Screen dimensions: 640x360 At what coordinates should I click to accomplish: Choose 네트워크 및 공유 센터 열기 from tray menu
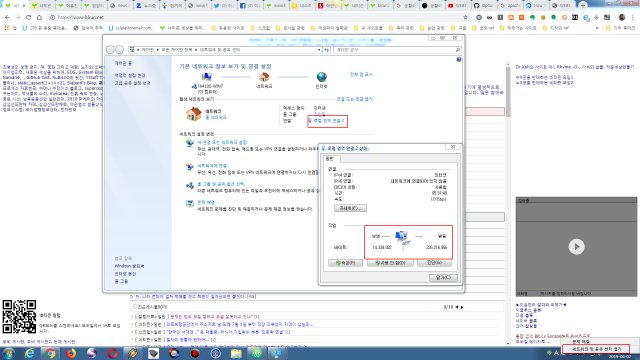click(x=596, y=349)
